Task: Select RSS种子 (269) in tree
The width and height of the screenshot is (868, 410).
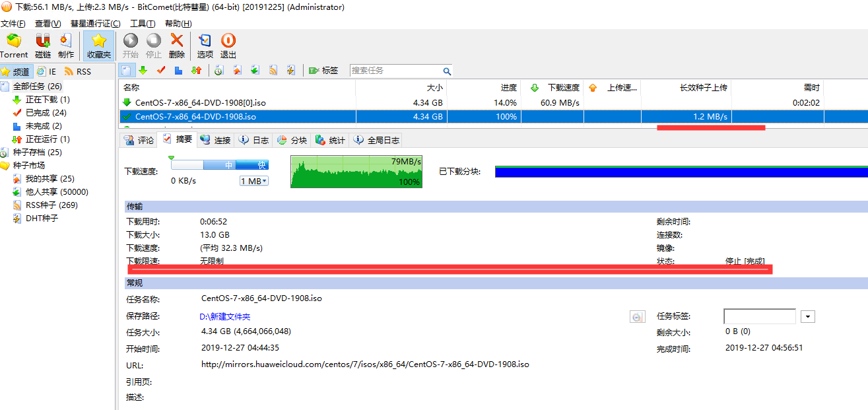Action: 51,205
